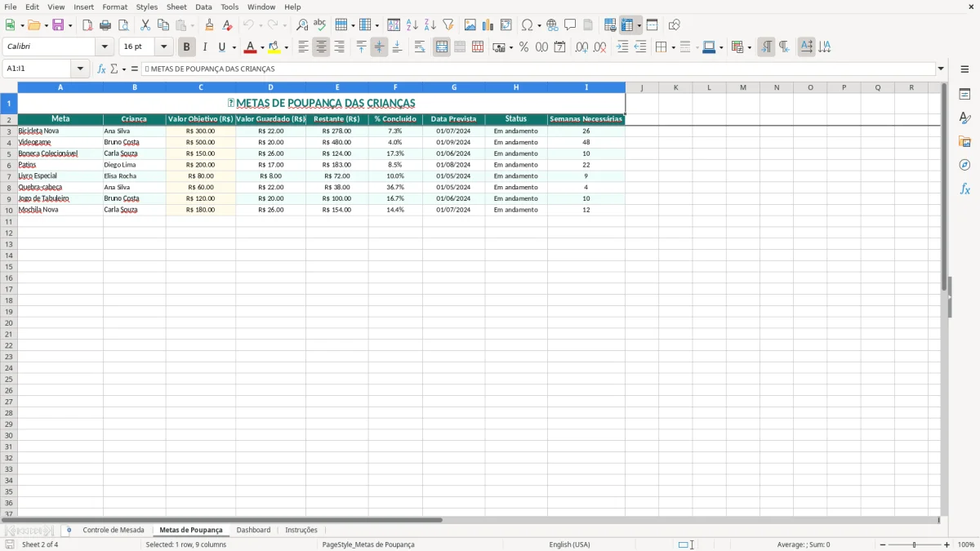
Task: Click row 5 header
Action: (9, 153)
